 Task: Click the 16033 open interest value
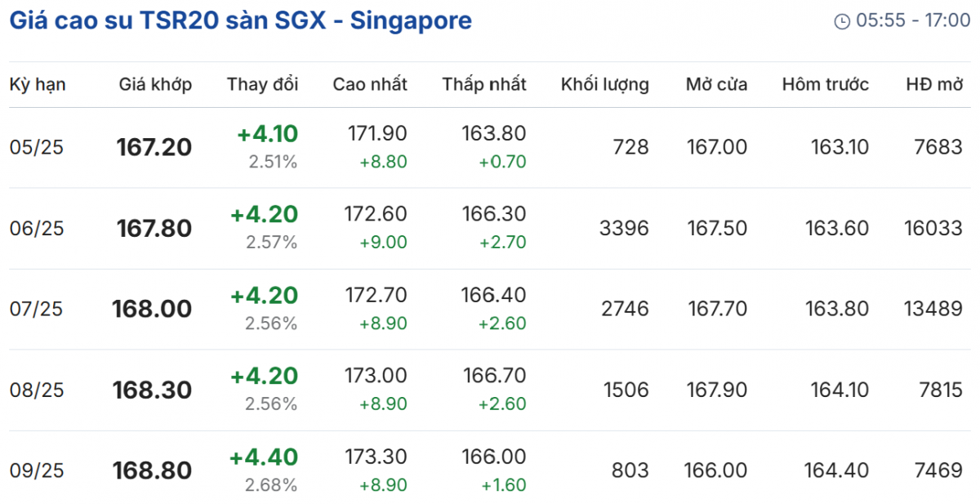point(933,229)
